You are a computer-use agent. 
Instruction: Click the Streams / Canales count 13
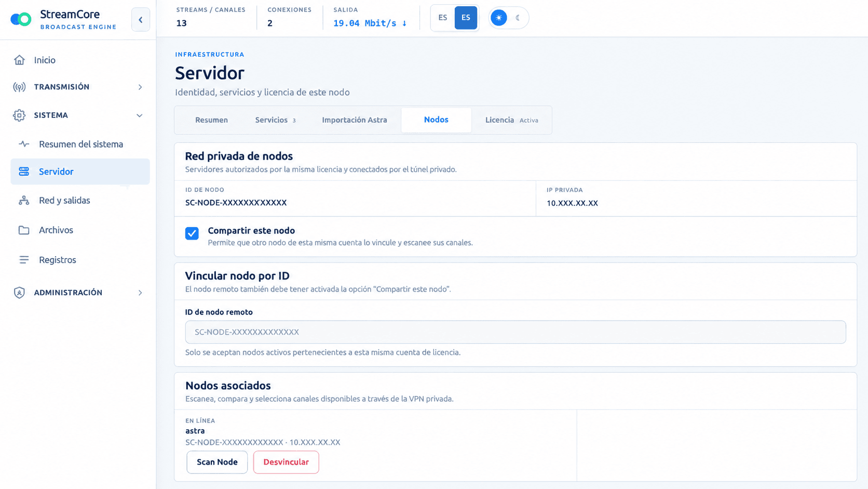pos(181,23)
